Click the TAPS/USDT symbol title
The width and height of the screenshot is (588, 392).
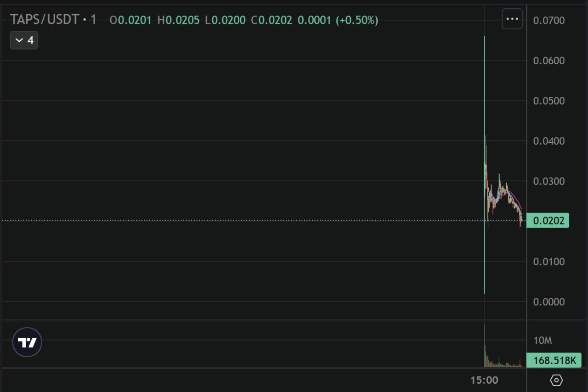point(45,20)
